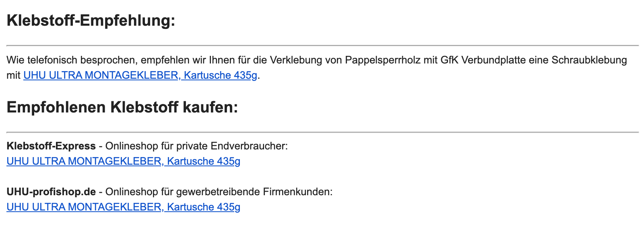This screenshot has width=644, height=237.
Task: Click the horizontal divider below Empfohlenen Klebstoff kaufen
Action: (x=323, y=132)
